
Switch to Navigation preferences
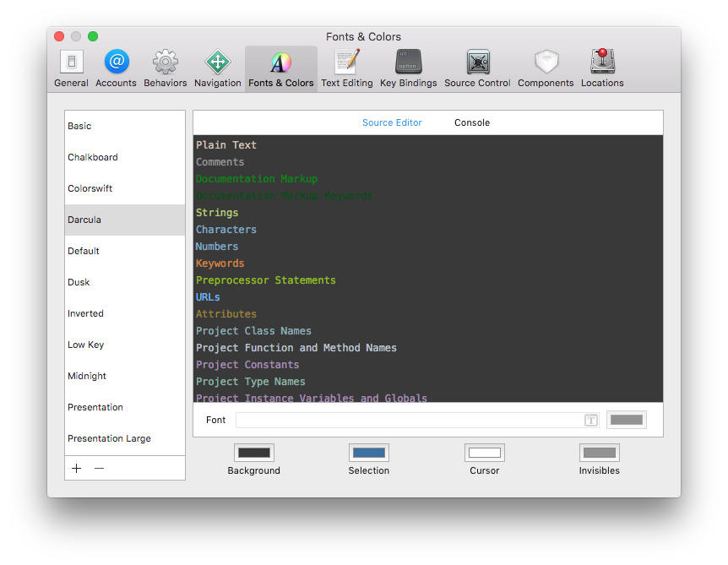(x=217, y=68)
